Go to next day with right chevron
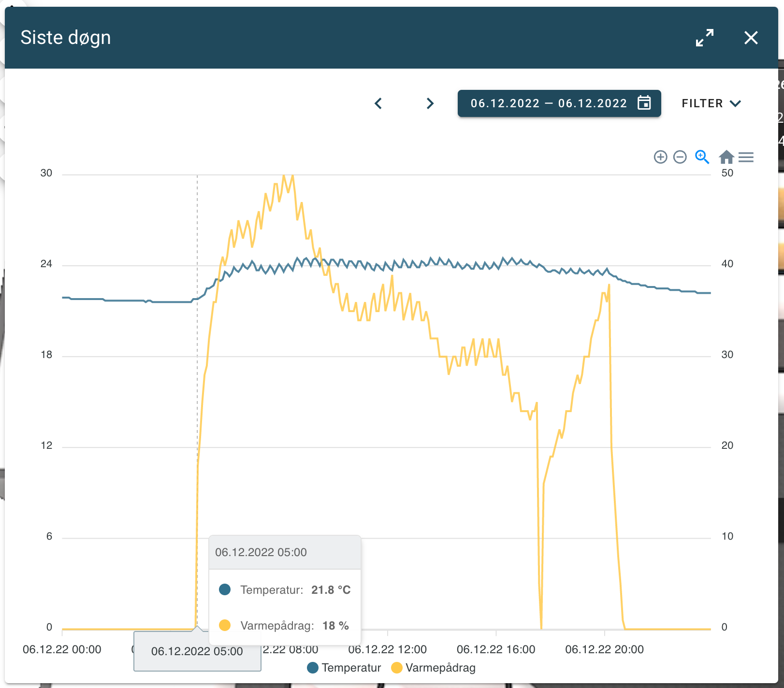 (430, 103)
